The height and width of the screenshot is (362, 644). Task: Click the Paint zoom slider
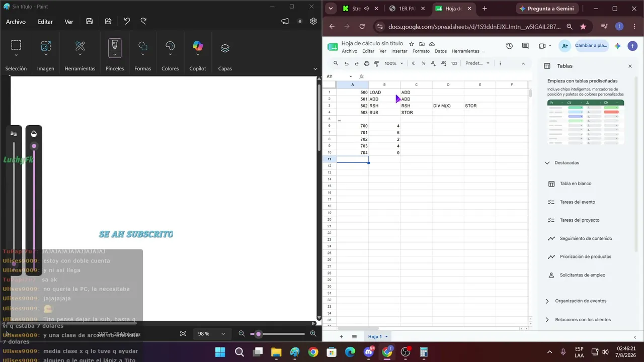277,334
